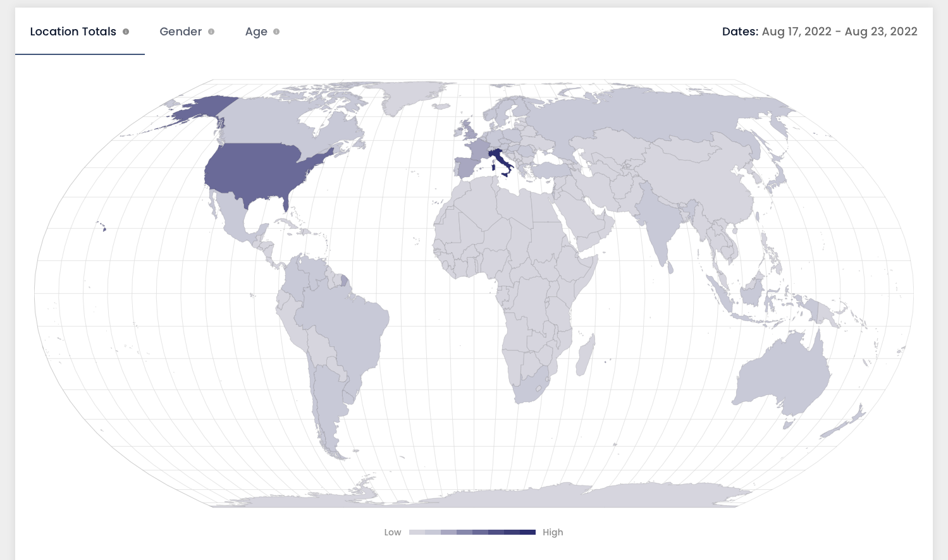Switch to the Gender tab
Screen dimensions: 948x560
click(180, 32)
